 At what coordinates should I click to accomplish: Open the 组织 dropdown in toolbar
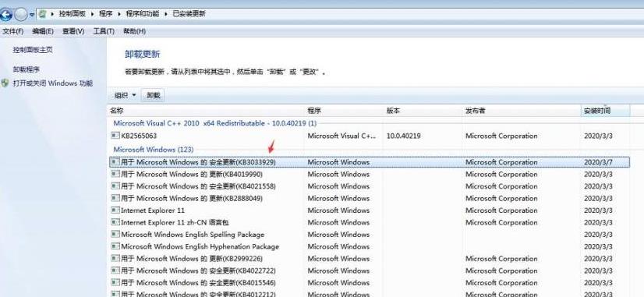tap(125, 95)
